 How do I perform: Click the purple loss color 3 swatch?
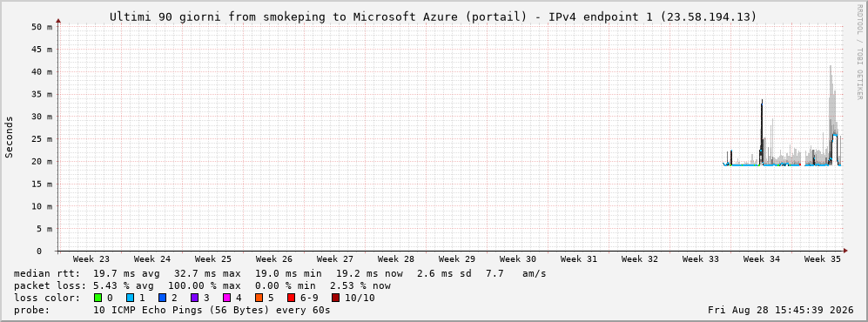[194, 298]
